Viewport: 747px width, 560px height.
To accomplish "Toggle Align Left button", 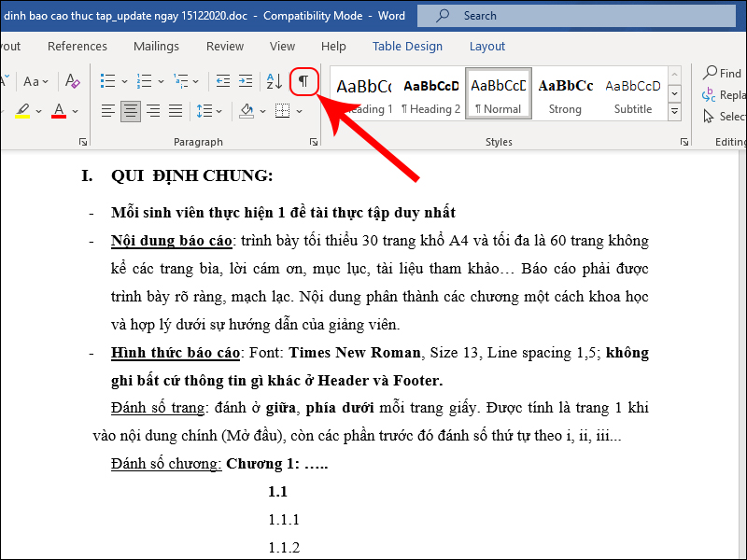I will click(108, 111).
